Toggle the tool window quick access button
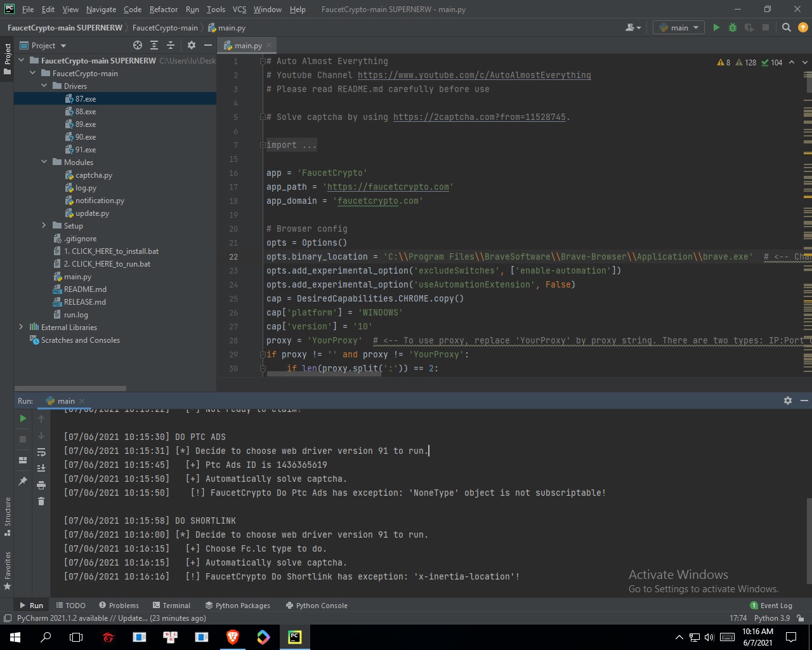This screenshot has width=812, height=650. 7,618
